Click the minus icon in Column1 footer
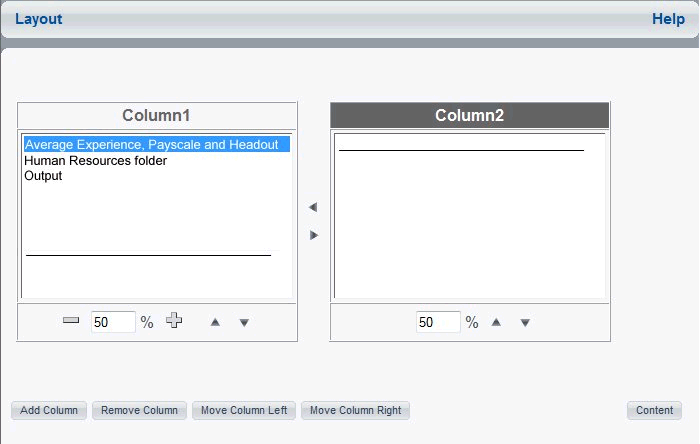Image resolution: width=700 pixels, height=444 pixels. tap(71, 320)
